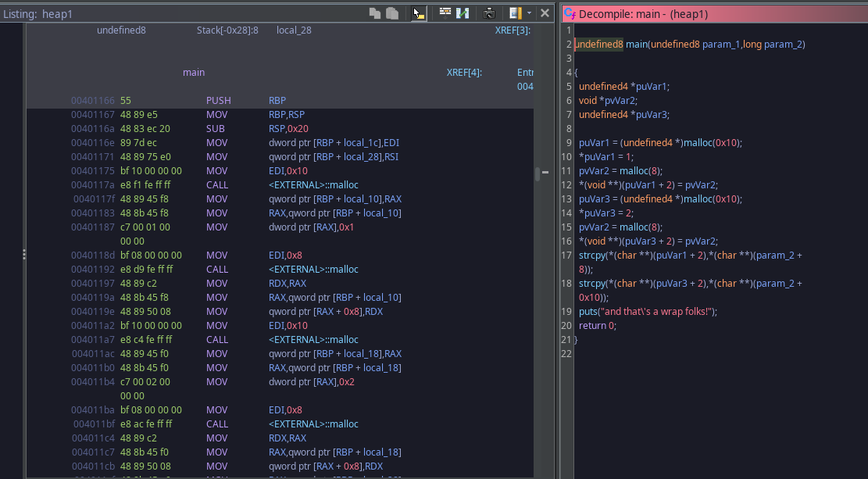Select the "and that's a wrap folks!" string
Image resolution: width=868 pixels, height=479 pixels.
coord(655,312)
